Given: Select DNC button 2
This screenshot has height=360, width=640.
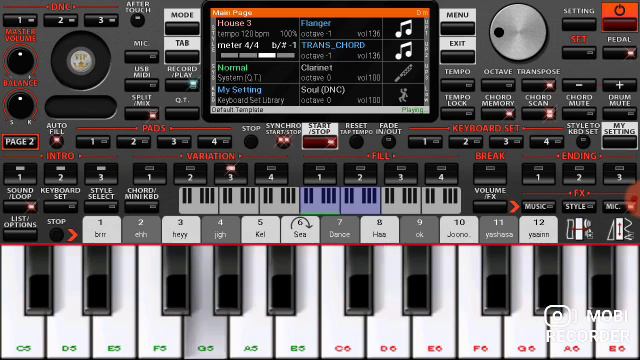Looking at the screenshot, I should pos(60,20).
